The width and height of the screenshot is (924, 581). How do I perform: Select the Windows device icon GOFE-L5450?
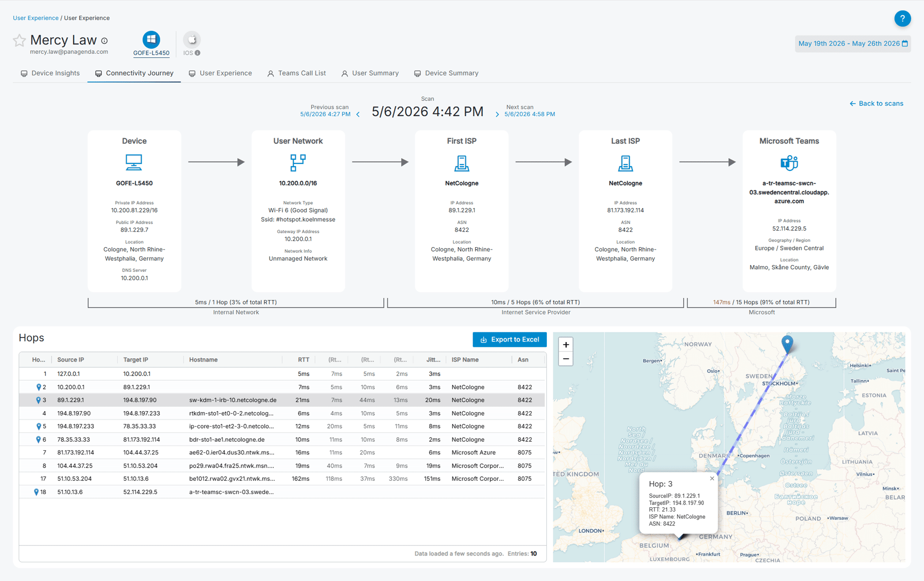coord(151,40)
